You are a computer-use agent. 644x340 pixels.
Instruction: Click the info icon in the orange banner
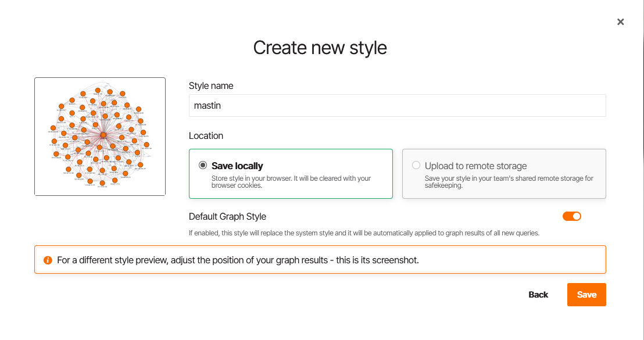click(48, 260)
